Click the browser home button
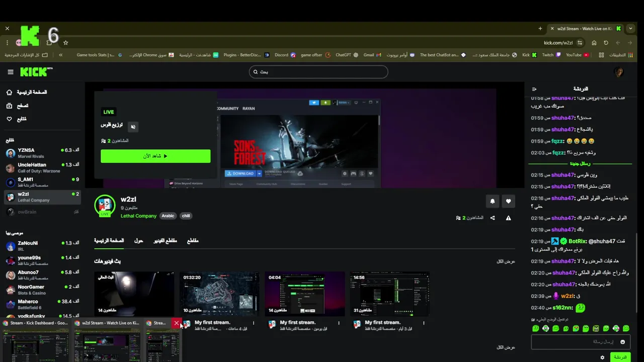This screenshot has width=644, height=362. tap(594, 43)
